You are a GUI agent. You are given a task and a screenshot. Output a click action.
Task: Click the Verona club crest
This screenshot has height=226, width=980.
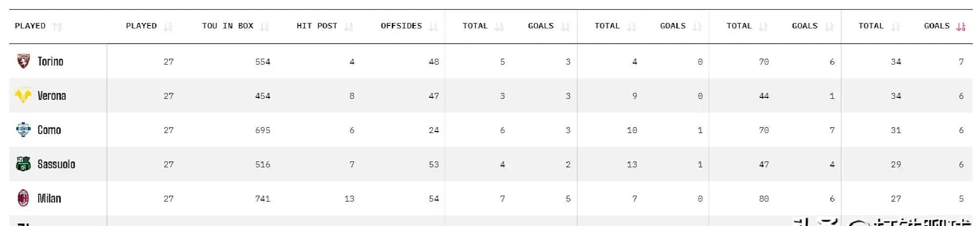(23, 96)
